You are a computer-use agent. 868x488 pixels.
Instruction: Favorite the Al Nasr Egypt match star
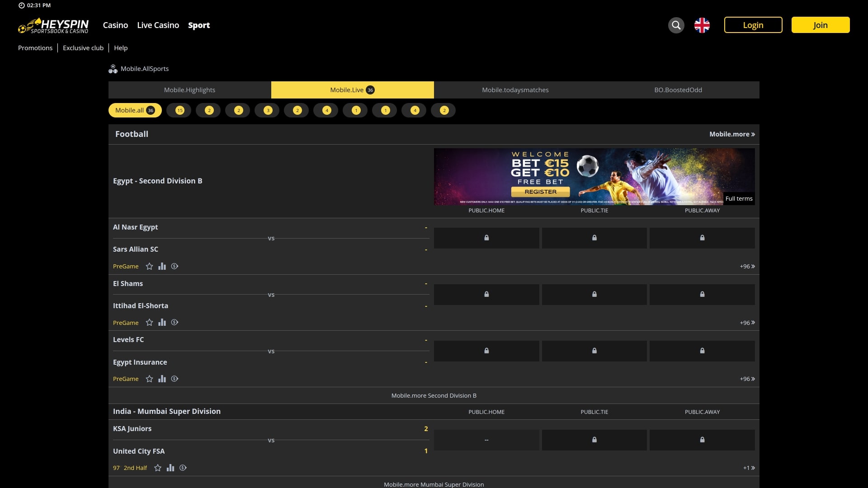tap(149, 266)
